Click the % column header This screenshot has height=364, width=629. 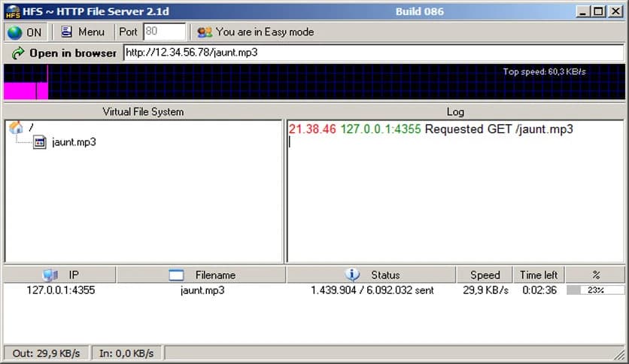pyautogui.click(x=595, y=275)
